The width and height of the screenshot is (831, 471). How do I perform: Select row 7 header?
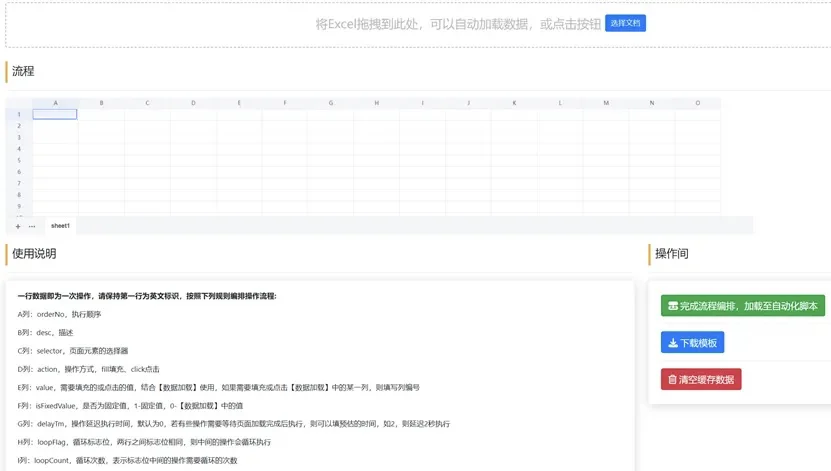[19, 183]
